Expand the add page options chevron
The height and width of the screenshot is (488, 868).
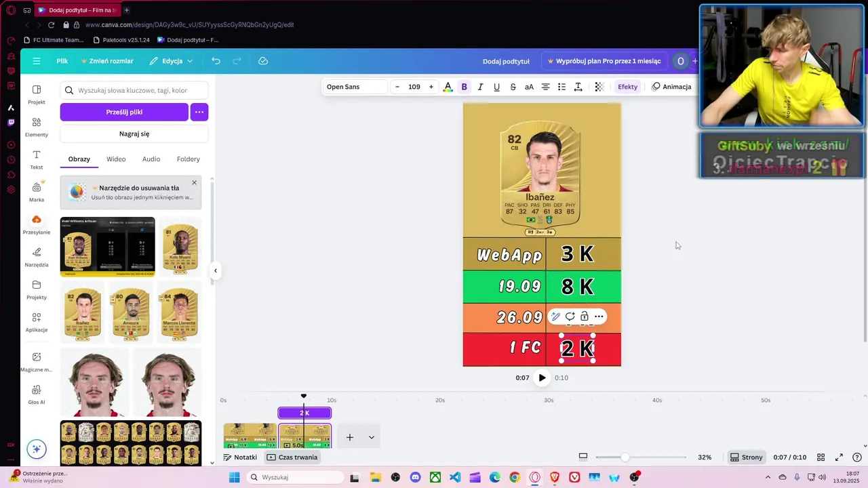point(372,437)
